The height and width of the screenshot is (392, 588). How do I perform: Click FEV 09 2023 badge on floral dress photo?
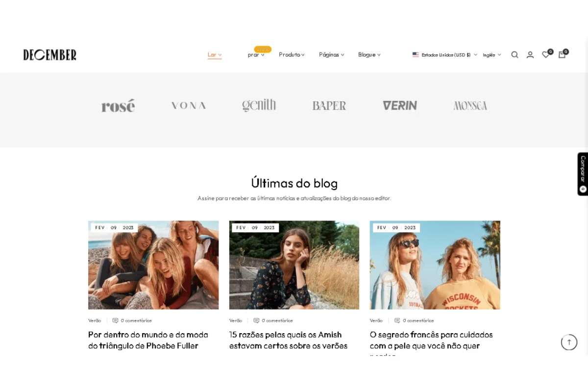(x=255, y=228)
